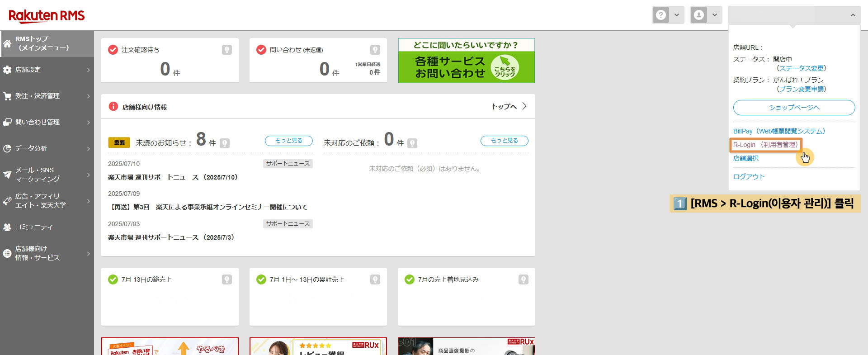Click the chat icon for 問い合わせ管理
868x355 pixels.
click(7, 122)
